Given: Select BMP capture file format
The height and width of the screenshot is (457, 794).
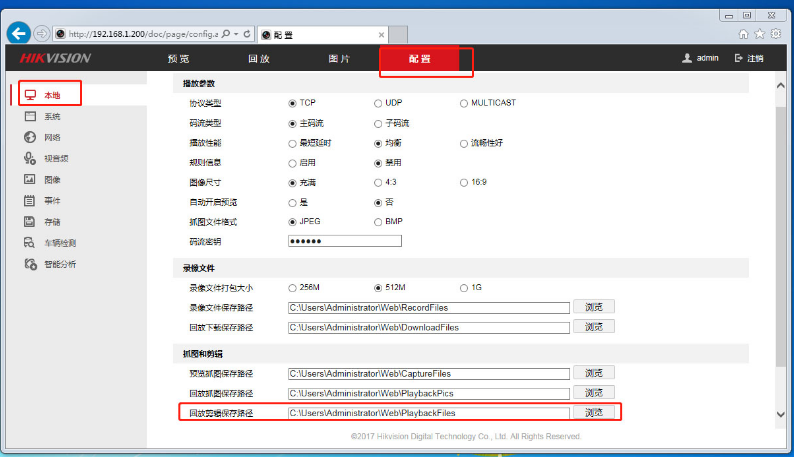Looking at the screenshot, I should tap(378, 221).
